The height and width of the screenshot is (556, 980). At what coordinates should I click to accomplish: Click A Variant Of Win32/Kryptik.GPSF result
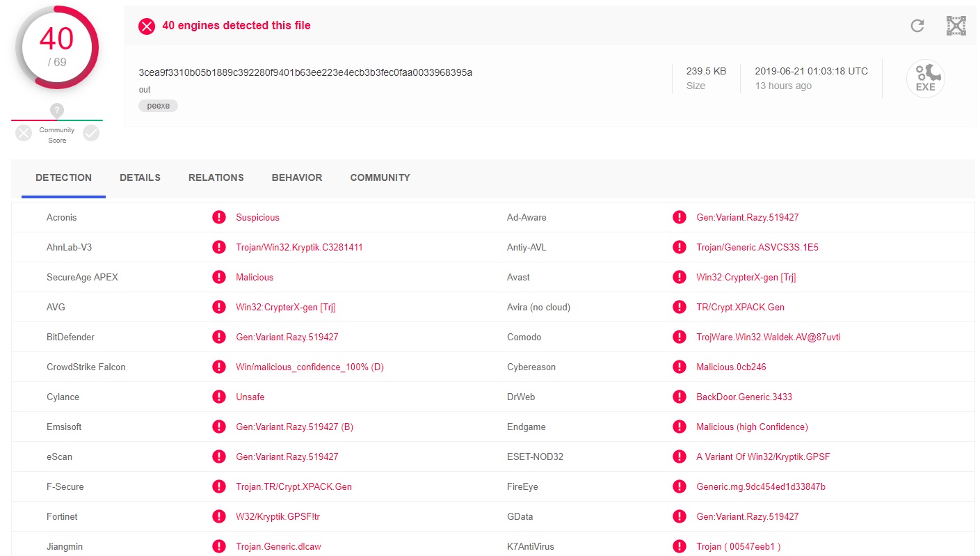point(763,456)
